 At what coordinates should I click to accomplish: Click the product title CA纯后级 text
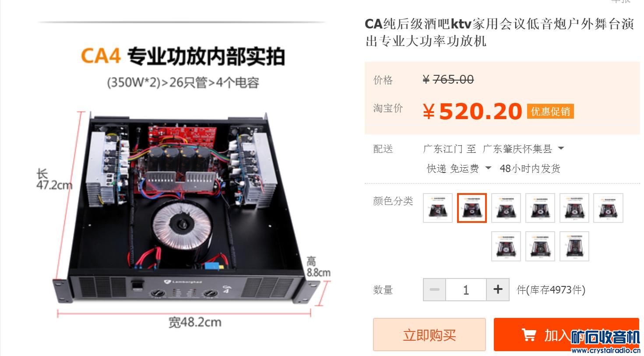click(x=500, y=32)
